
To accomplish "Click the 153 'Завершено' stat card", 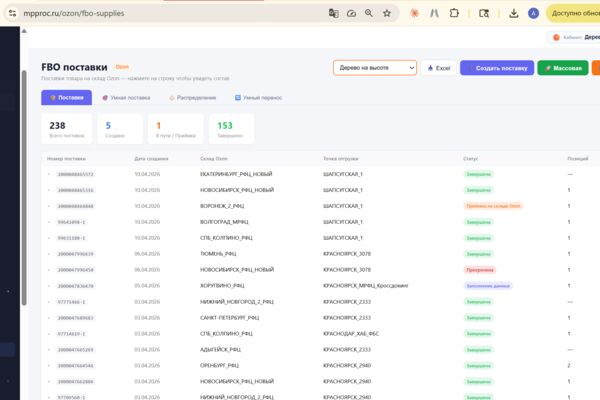I will [232, 129].
